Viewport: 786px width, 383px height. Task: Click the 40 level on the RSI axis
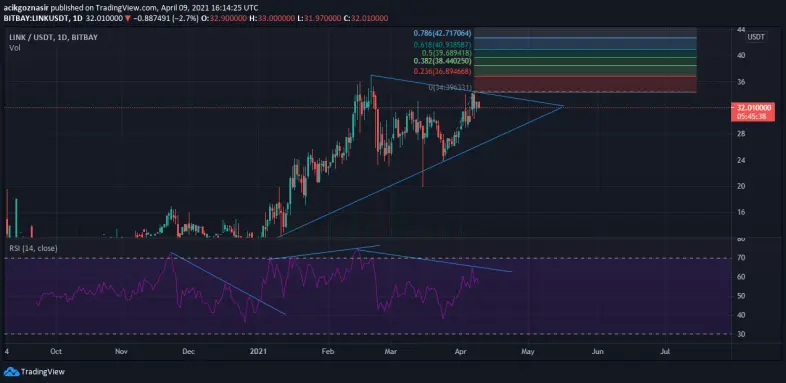[740, 315]
